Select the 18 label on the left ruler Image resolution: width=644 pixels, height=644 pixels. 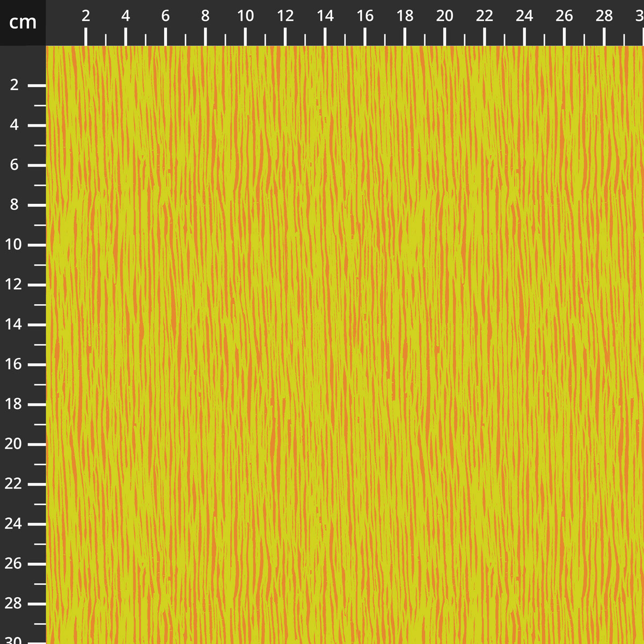14,404
